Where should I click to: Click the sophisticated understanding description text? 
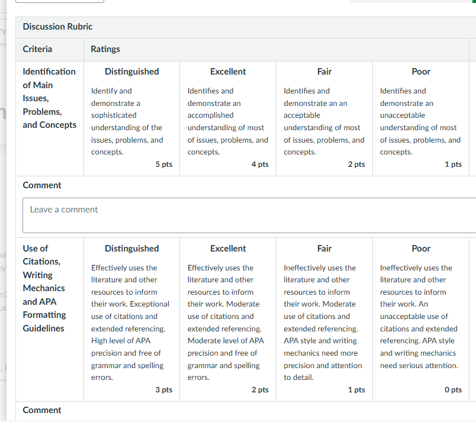(127, 121)
